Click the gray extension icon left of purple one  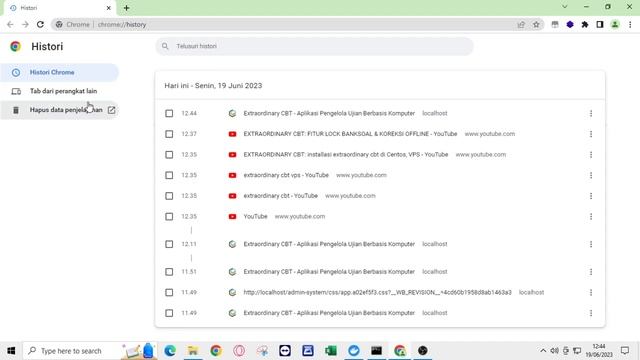tap(555, 24)
